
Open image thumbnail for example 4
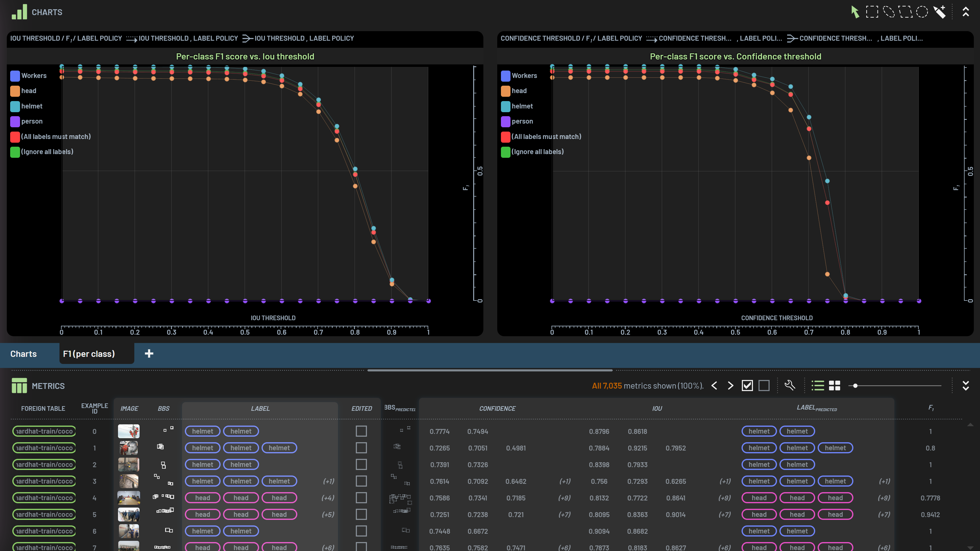[x=128, y=498]
